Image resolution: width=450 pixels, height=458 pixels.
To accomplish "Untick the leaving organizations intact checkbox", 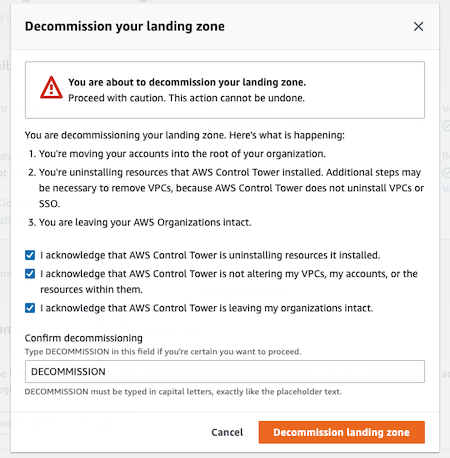I will point(30,308).
